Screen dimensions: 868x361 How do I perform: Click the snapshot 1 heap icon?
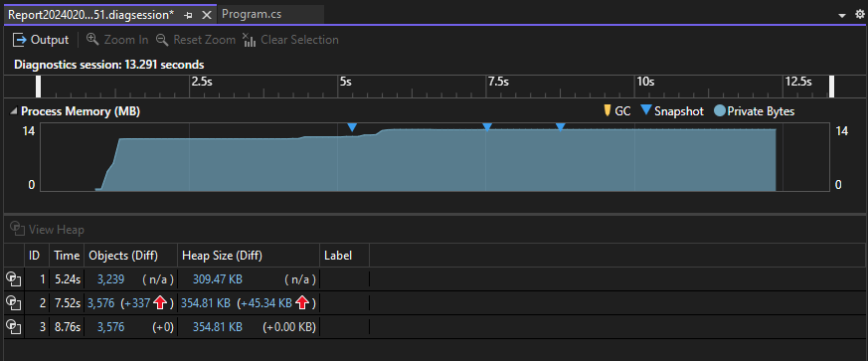pyautogui.click(x=13, y=279)
